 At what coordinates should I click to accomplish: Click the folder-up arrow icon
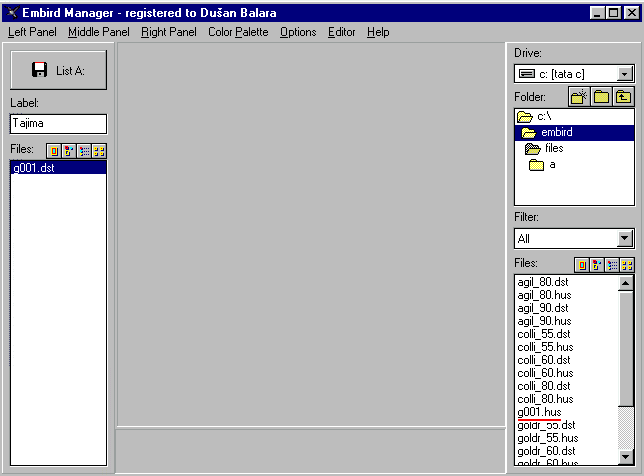coord(623,97)
